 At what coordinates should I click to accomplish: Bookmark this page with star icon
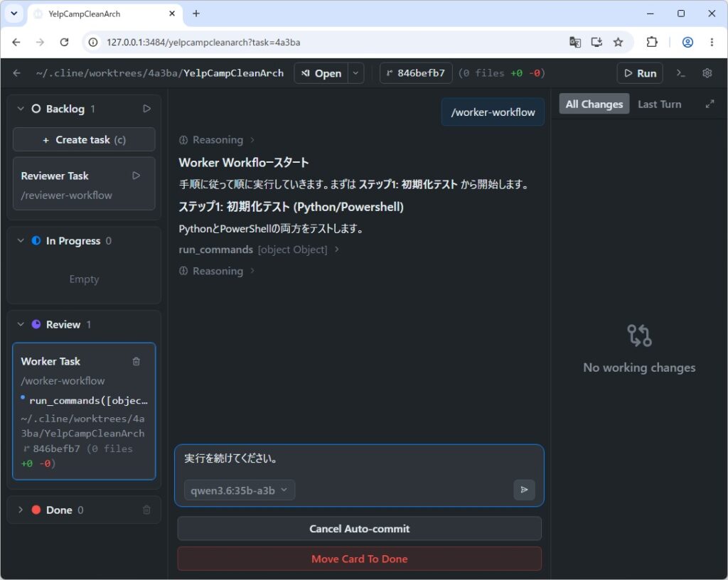618,42
